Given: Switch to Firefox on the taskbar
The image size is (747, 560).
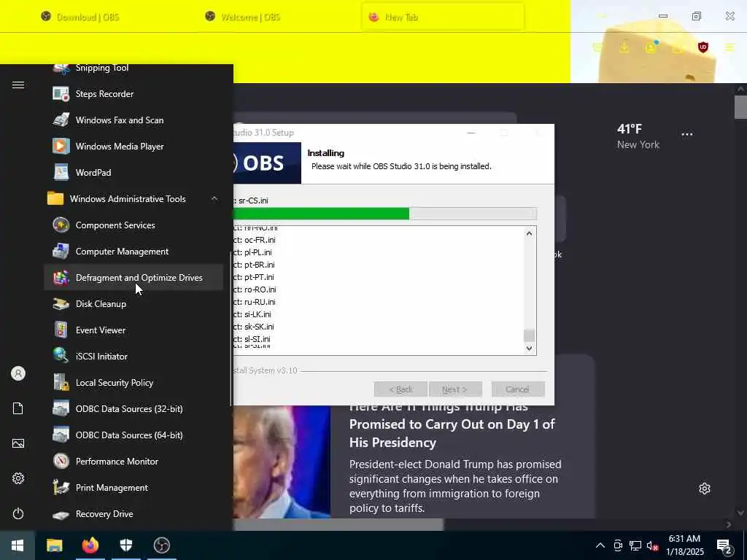Looking at the screenshot, I should tap(90, 545).
